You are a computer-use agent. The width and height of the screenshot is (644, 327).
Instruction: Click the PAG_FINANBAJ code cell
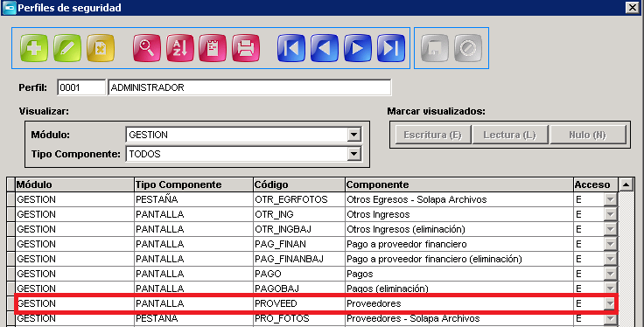pyautogui.click(x=299, y=259)
